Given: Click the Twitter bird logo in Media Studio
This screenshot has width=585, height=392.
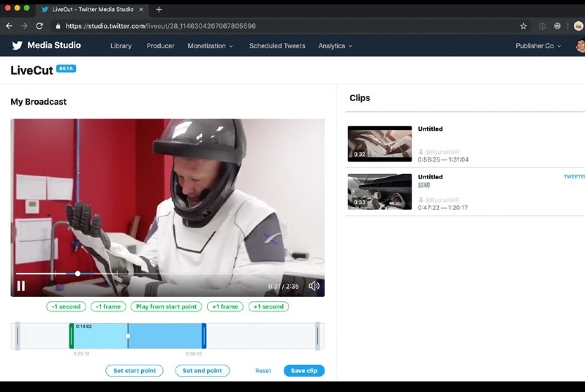Looking at the screenshot, I should [x=17, y=45].
